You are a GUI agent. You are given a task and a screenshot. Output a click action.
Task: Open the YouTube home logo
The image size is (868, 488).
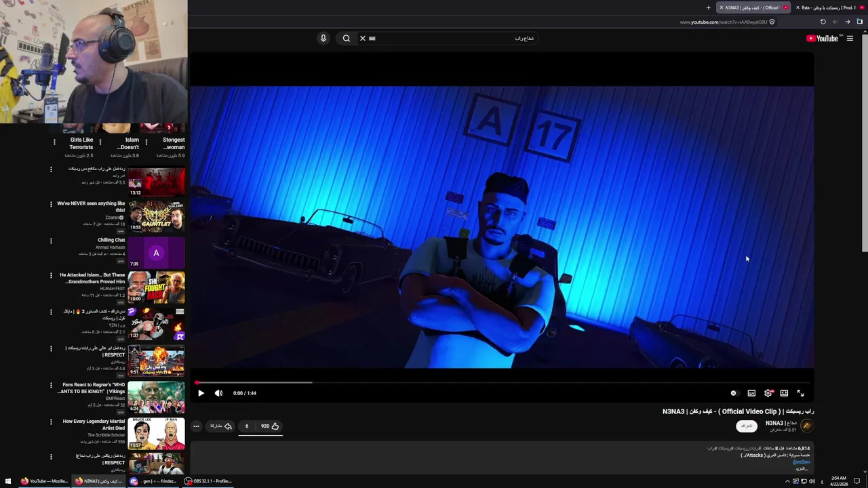(x=822, y=39)
